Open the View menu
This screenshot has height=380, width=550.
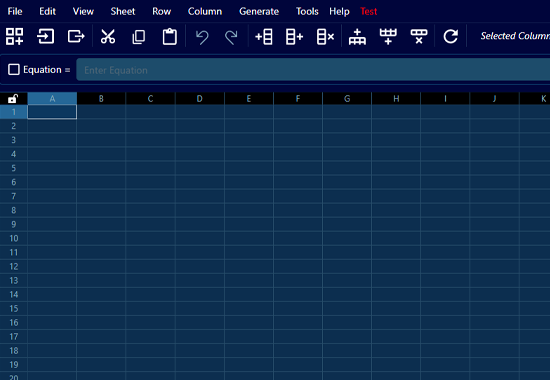pyautogui.click(x=83, y=11)
